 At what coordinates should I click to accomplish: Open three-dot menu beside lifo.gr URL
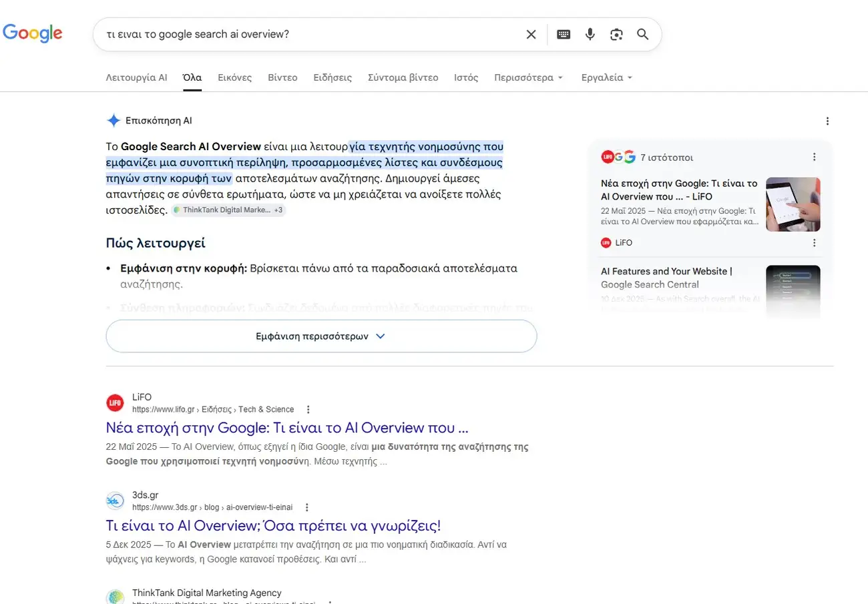point(308,410)
